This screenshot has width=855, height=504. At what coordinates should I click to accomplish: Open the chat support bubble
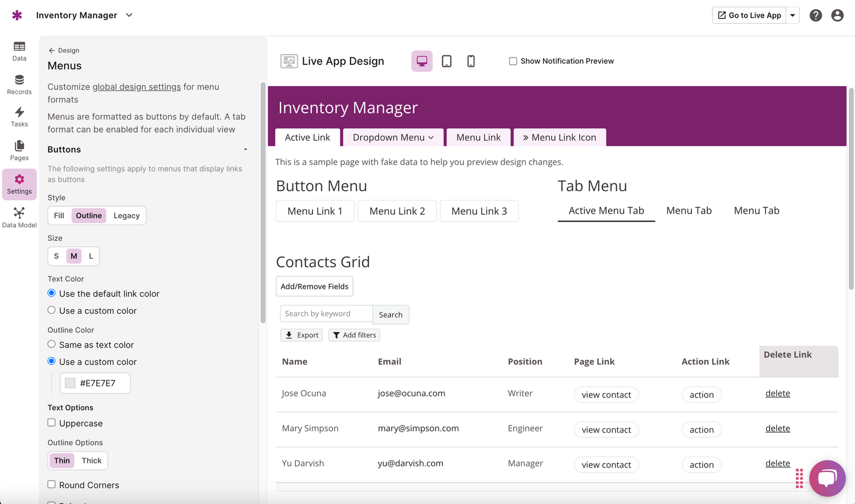click(827, 478)
